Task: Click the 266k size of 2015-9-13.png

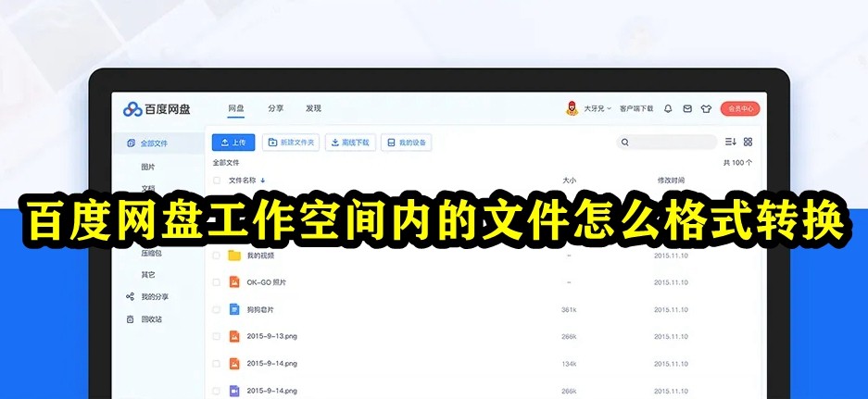Action: pos(569,336)
